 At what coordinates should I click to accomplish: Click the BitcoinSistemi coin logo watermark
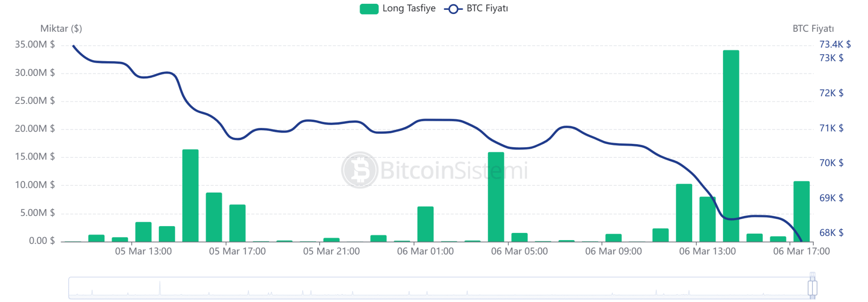pyautogui.click(x=359, y=170)
